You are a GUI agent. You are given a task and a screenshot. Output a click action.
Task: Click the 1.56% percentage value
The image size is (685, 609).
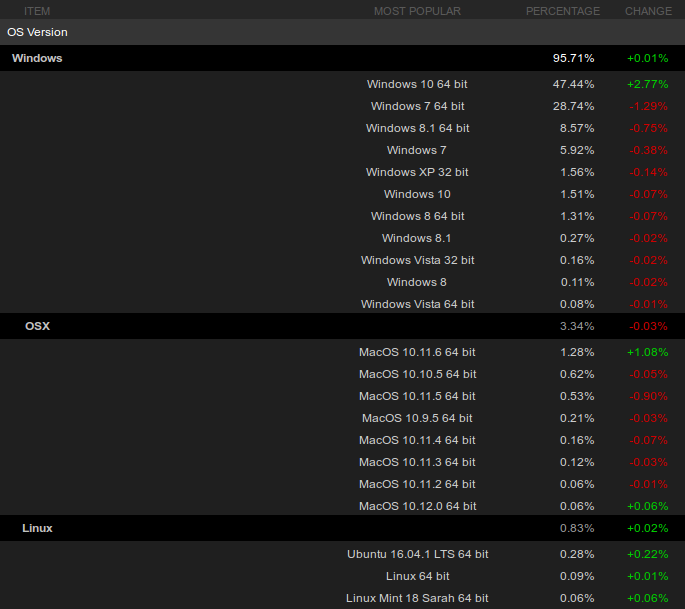(x=577, y=172)
